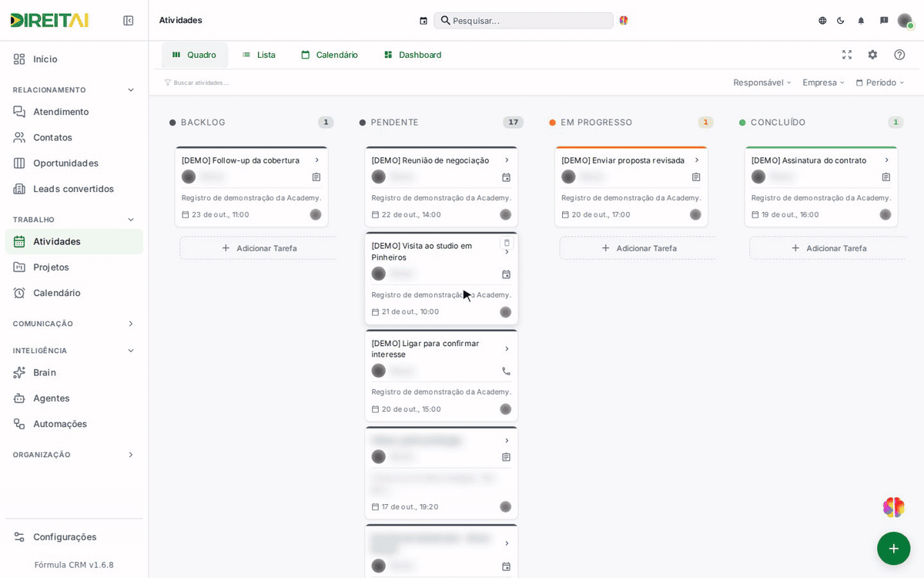924x578 pixels.
Task: Switch to the Lista tab
Action: tap(259, 55)
